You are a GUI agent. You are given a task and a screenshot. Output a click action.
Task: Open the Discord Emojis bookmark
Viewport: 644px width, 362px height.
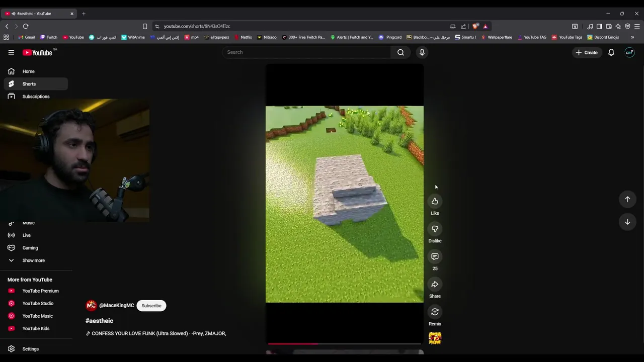[603, 37]
